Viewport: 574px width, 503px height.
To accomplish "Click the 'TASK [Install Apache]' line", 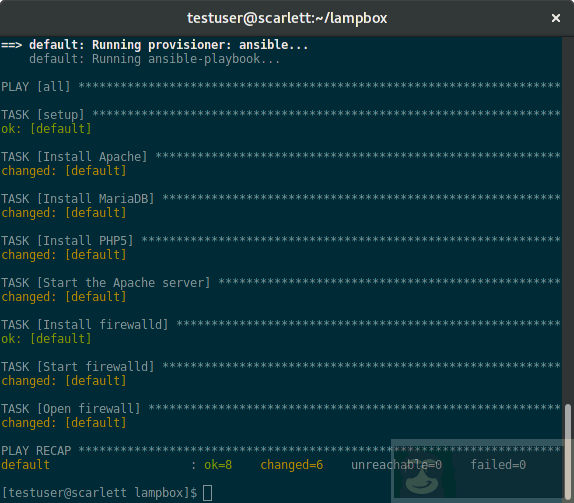I will click(281, 157).
